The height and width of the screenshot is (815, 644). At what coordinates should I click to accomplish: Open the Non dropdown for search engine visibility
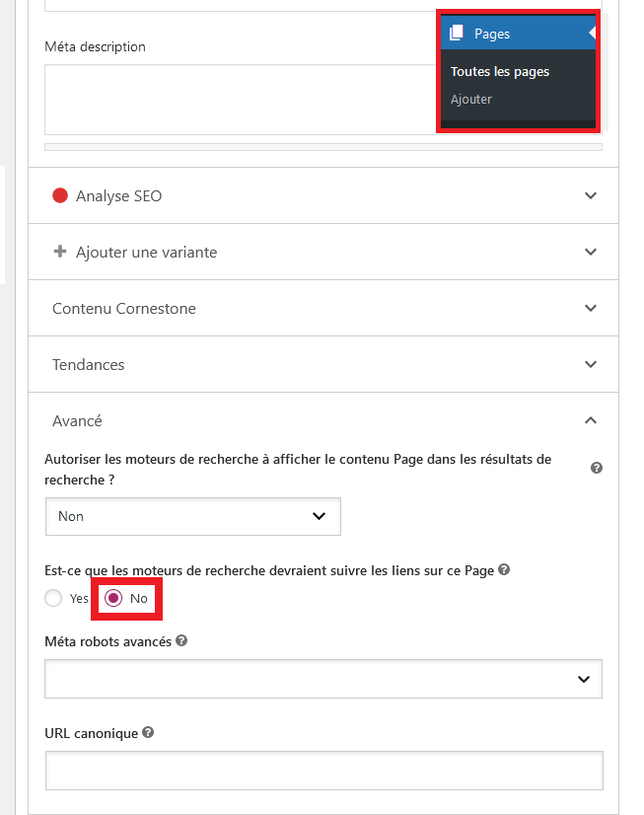192,516
